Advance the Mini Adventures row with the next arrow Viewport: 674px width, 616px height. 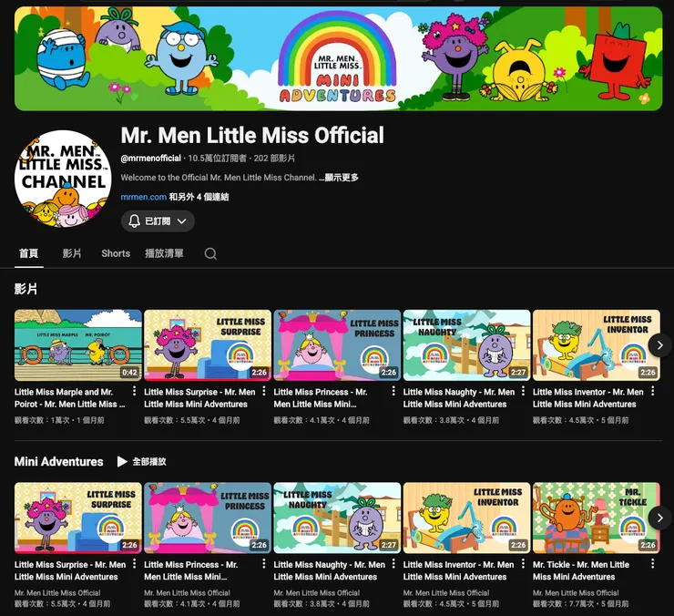pos(659,518)
